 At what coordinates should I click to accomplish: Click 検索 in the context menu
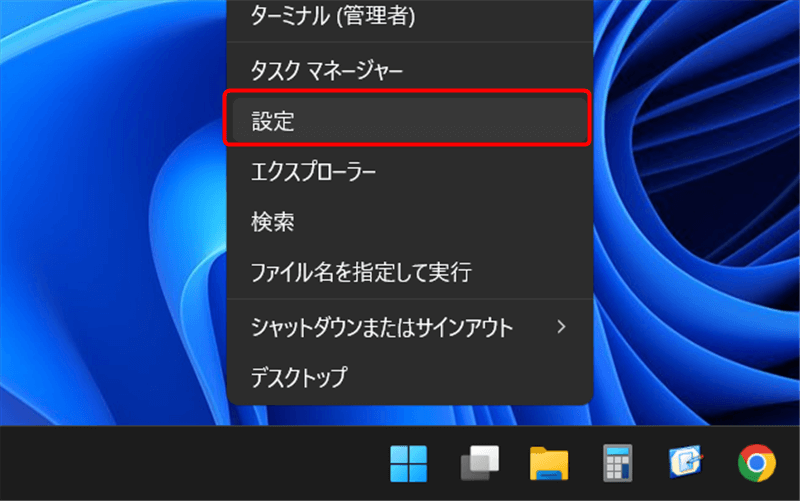273,221
